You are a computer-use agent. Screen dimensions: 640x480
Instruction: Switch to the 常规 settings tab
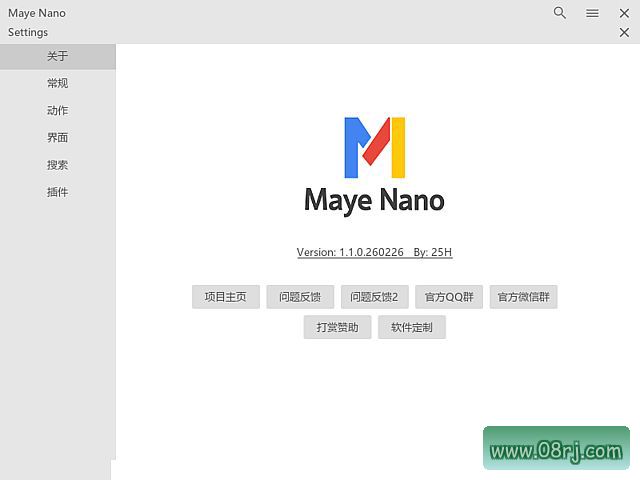[x=57, y=84]
